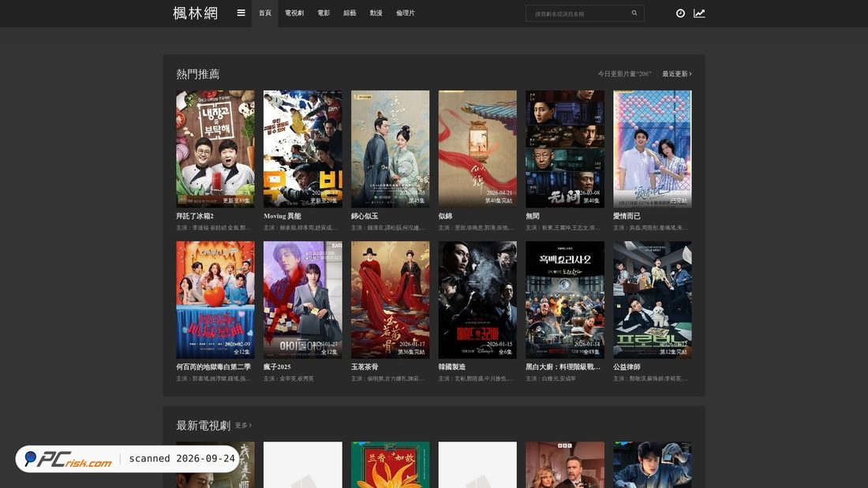Click the 瘋子2025 title link
The height and width of the screenshot is (488, 868).
click(277, 367)
